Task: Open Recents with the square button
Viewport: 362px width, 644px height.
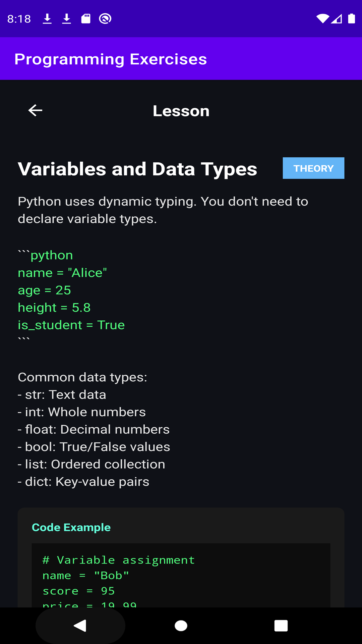Action: [x=281, y=626]
